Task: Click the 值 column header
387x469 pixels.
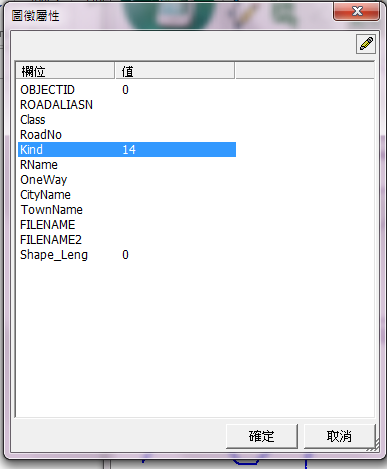Action: point(175,71)
